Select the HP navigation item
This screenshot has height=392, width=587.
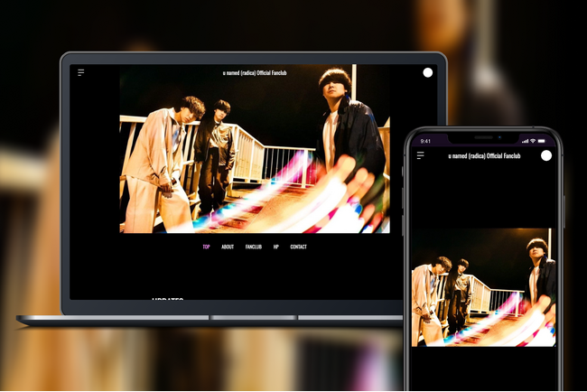coord(276,247)
